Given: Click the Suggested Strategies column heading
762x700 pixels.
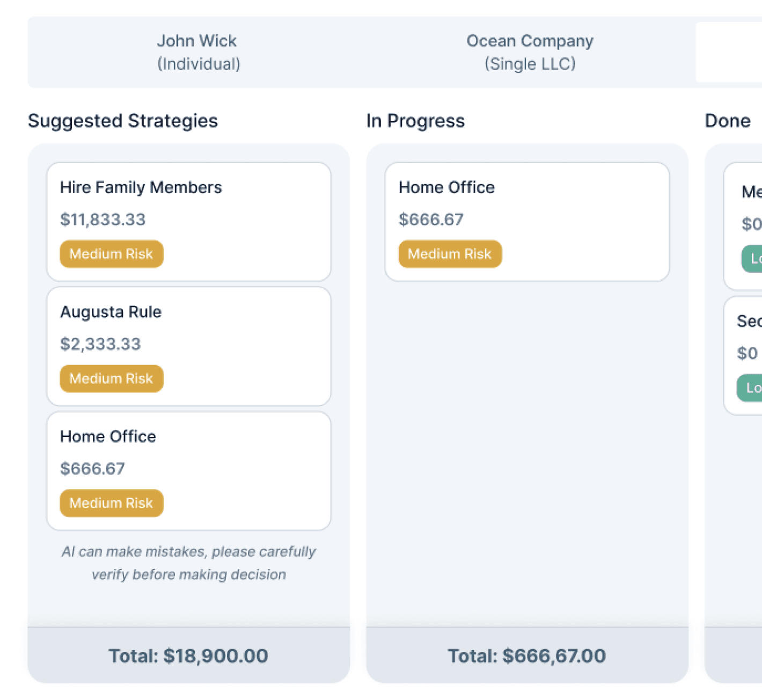Looking at the screenshot, I should pyautogui.click(x=123, y=121).
